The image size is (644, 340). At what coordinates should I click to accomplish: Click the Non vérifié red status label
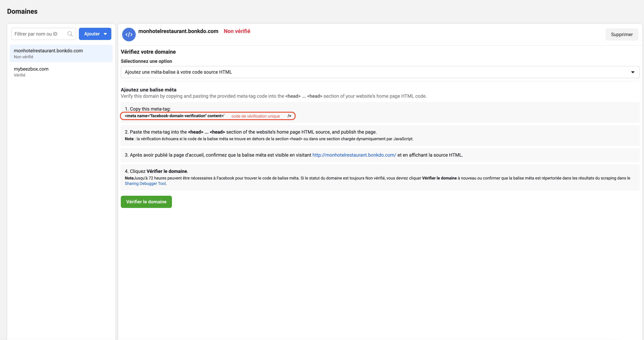[237, 31]
